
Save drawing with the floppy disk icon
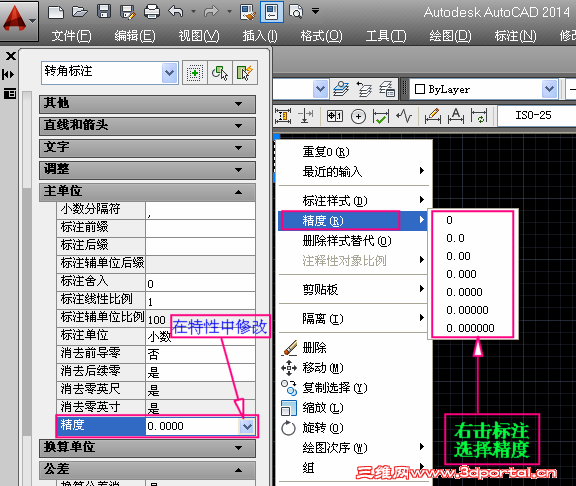click(x=104, y=12)
